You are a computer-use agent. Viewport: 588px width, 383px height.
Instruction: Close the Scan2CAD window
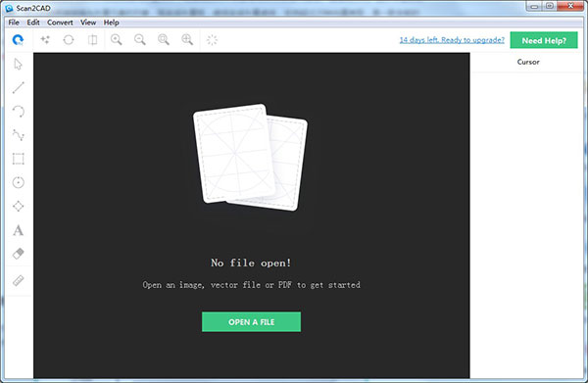tap(570, 6)
